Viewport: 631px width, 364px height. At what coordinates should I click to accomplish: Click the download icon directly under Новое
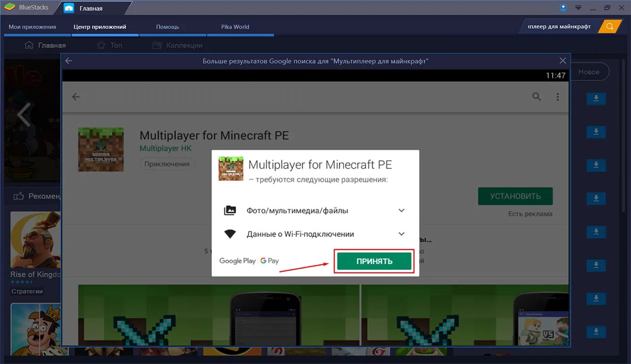point(596,99)
